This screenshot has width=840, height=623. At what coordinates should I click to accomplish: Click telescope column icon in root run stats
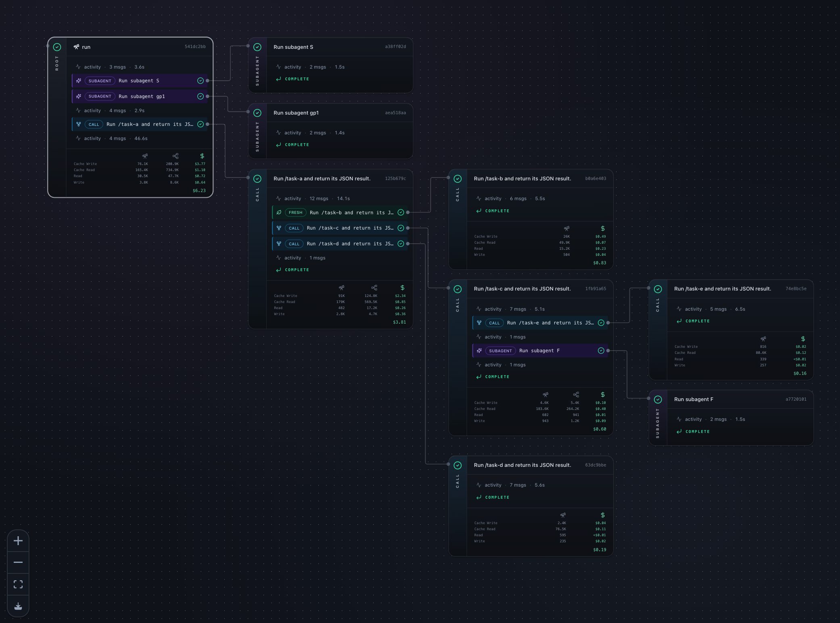coord(145,156)
